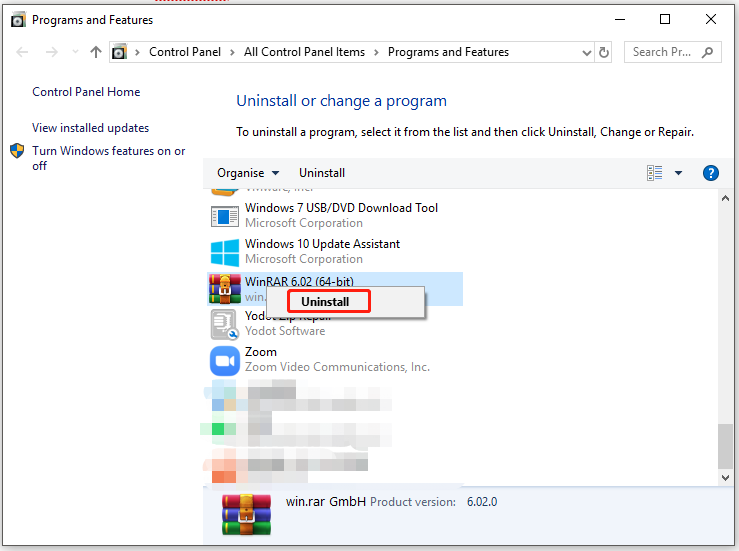Open More options arrow next to view icon
739x551 pixels.
(678, 173)
